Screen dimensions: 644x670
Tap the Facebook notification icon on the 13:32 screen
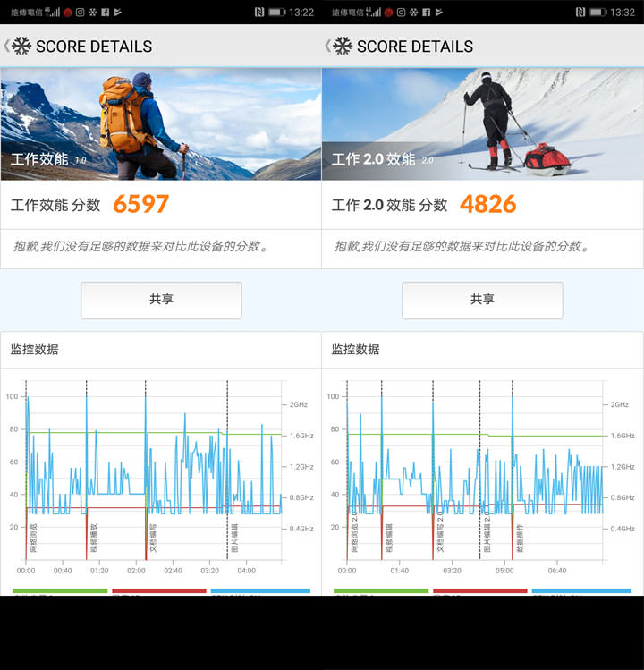click(x=426, y=13)
